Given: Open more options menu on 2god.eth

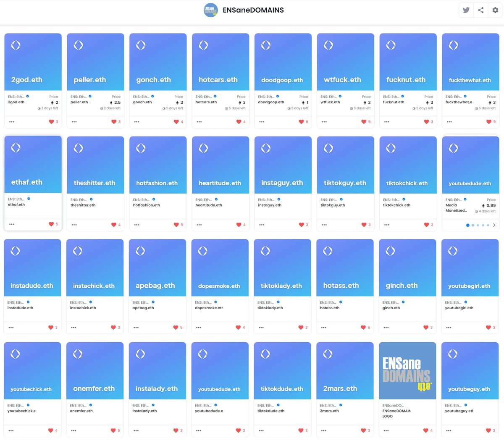Looking at the screenshot, I should [12, 122].
